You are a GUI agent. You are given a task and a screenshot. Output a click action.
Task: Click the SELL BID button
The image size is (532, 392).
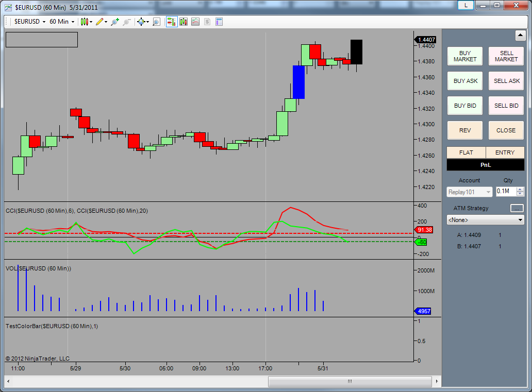(506, 106)
